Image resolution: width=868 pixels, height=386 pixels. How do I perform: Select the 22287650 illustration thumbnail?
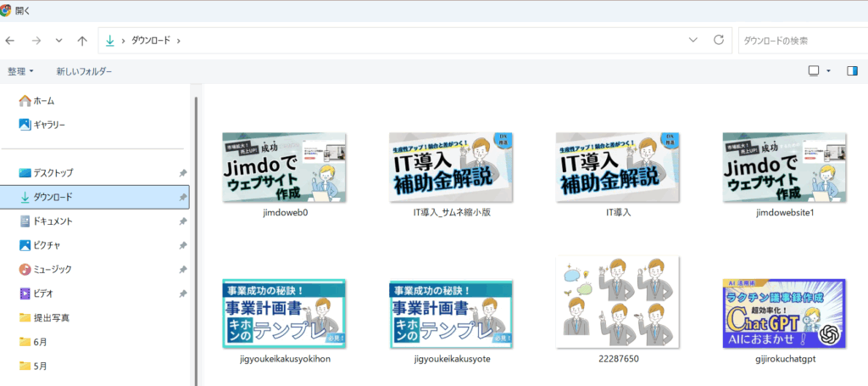(618, 302)
